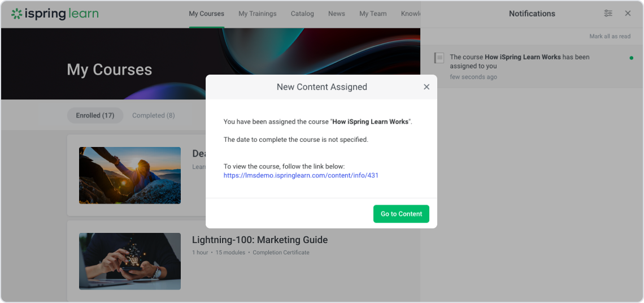Open the mountain climbers course thumbnail
Viewport: 644px width, 303px height.
point(130,176)
